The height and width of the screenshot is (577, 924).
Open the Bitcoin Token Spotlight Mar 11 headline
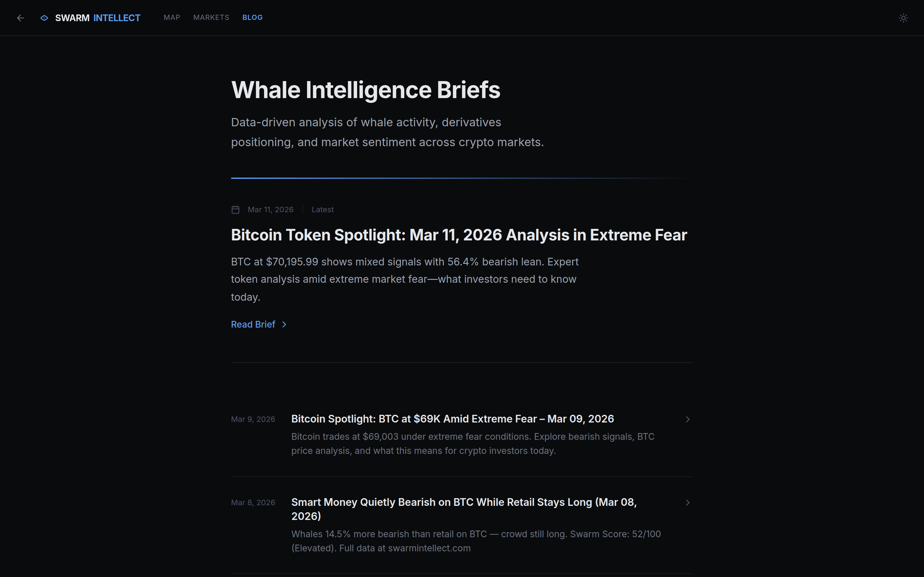[x=458, y=235]
